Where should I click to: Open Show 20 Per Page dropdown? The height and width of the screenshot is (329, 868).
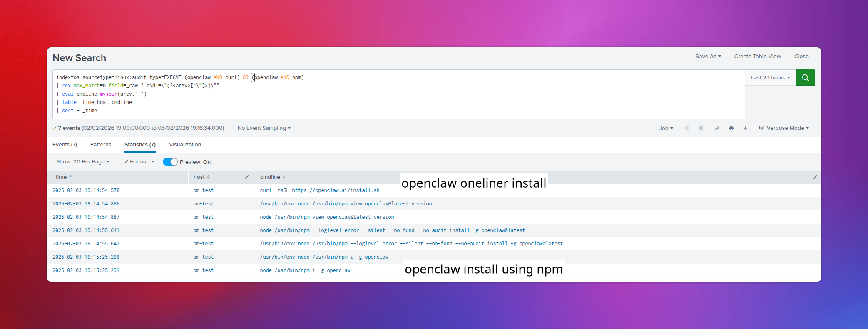pyautogui.click(x=83, y=162)
